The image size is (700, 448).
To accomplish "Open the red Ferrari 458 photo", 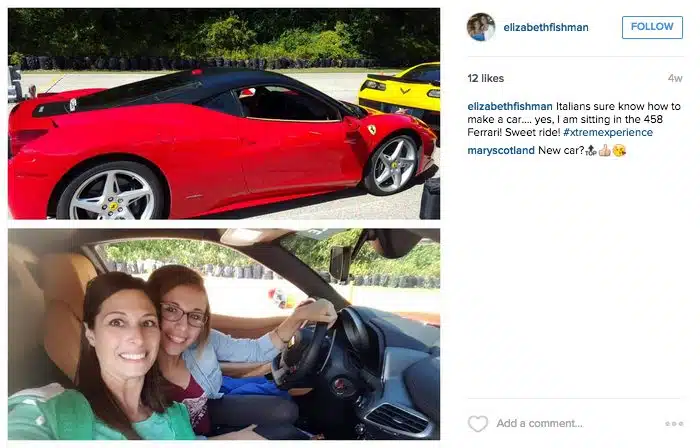I will [224, 113].
